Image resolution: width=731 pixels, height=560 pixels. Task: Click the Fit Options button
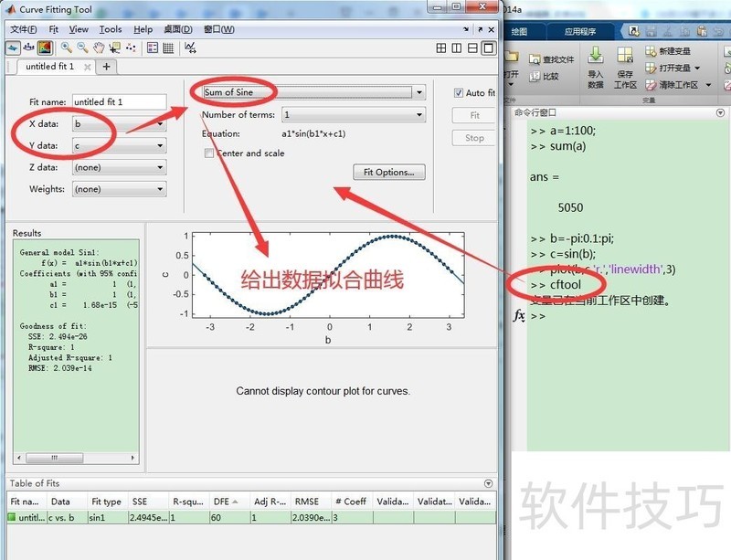point(388,172)
